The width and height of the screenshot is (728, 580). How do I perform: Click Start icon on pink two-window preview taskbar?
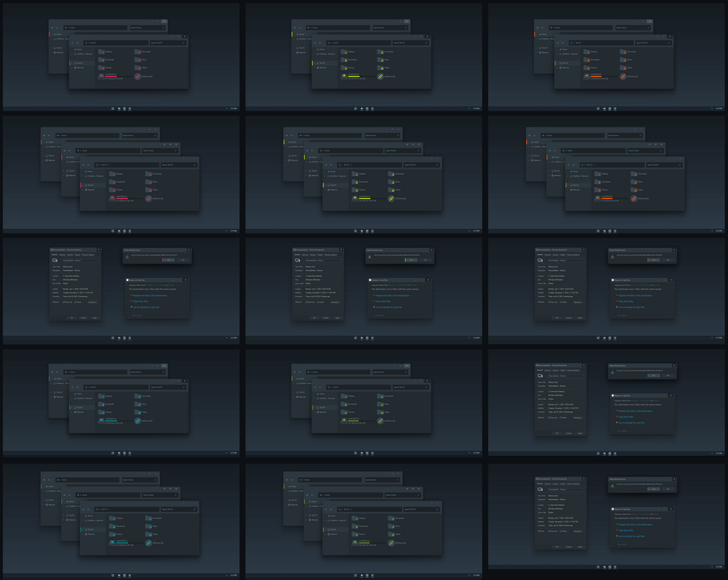113,109
